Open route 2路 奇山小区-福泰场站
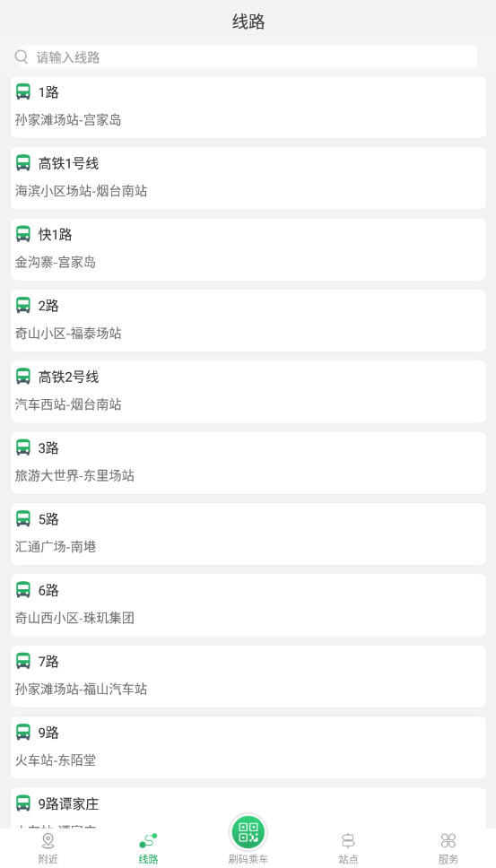The height and width of the screenshot is (868, 496). coord(248,320)
